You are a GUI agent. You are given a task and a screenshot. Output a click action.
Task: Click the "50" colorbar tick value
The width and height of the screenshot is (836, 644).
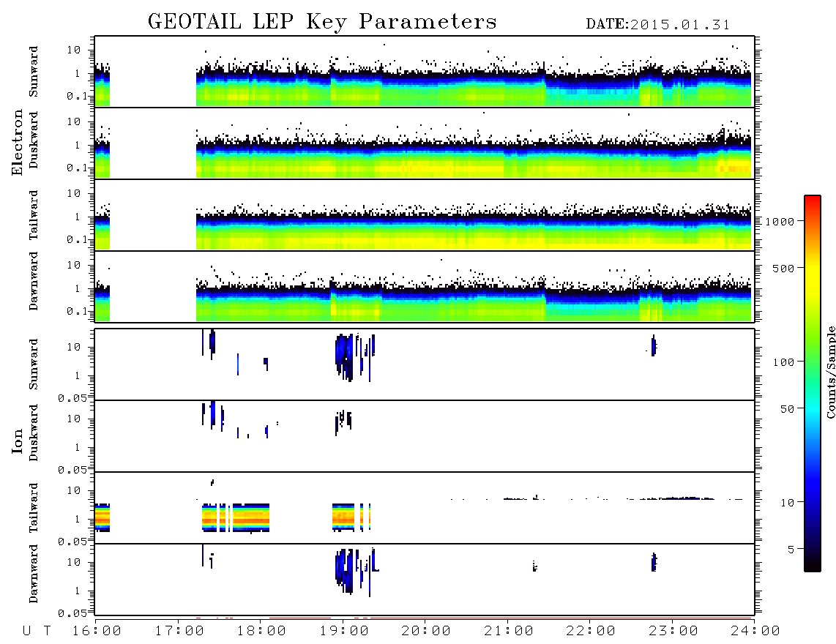(787, 409)
